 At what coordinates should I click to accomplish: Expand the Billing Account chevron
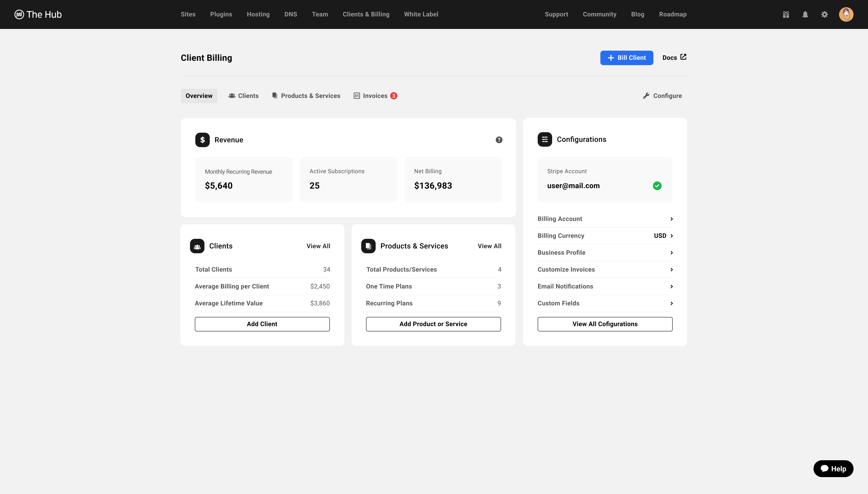671,219
